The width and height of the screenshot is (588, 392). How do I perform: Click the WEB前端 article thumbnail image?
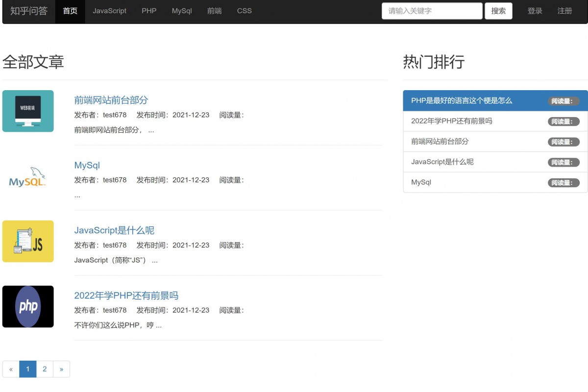click(28, 111)
